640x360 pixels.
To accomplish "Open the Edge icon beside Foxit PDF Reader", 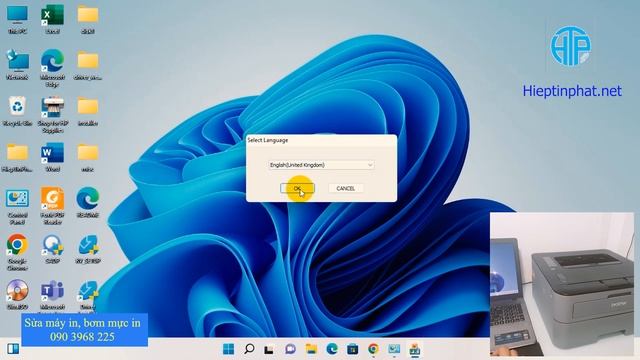I will (x=88, y=203).
